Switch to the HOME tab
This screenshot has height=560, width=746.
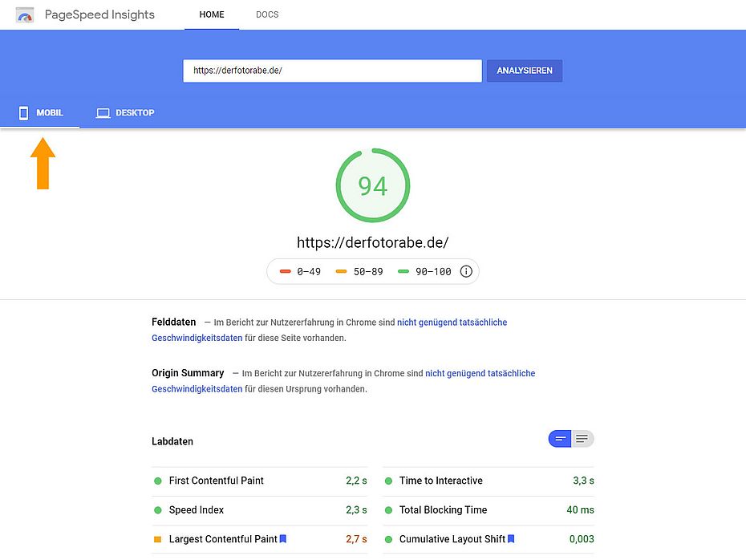pos(211,14)
